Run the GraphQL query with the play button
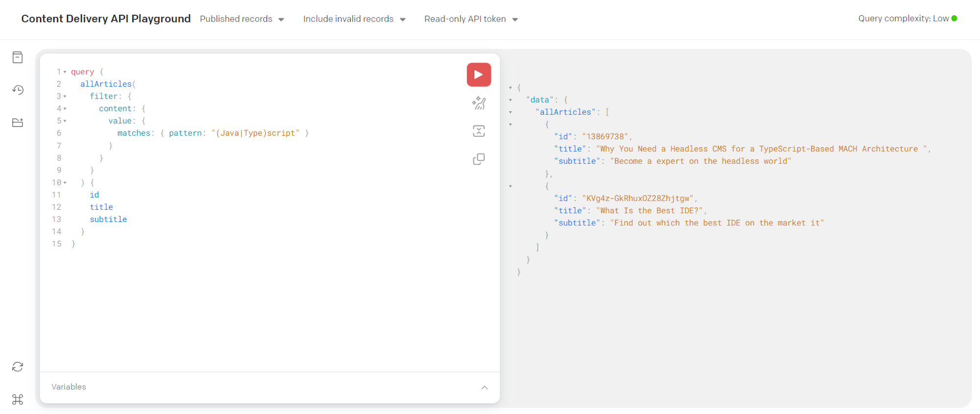Screen dimensions: 980x414 pyautogui.click(x=479, y=75)
